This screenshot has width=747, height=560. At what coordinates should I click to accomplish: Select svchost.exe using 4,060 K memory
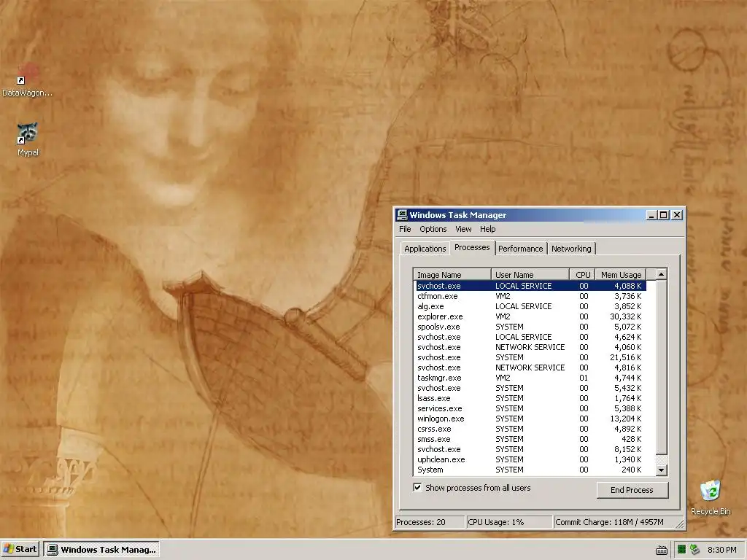click(530, 347)
